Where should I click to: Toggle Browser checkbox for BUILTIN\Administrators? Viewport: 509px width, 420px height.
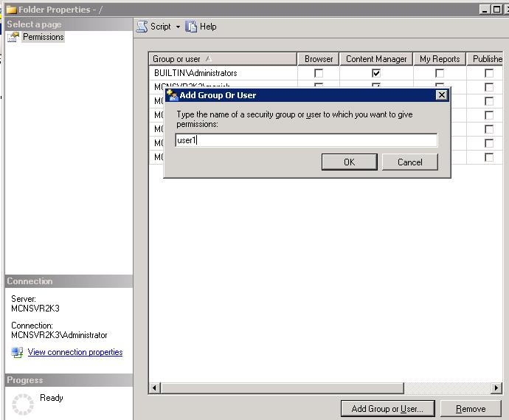[x=319, y=73]
